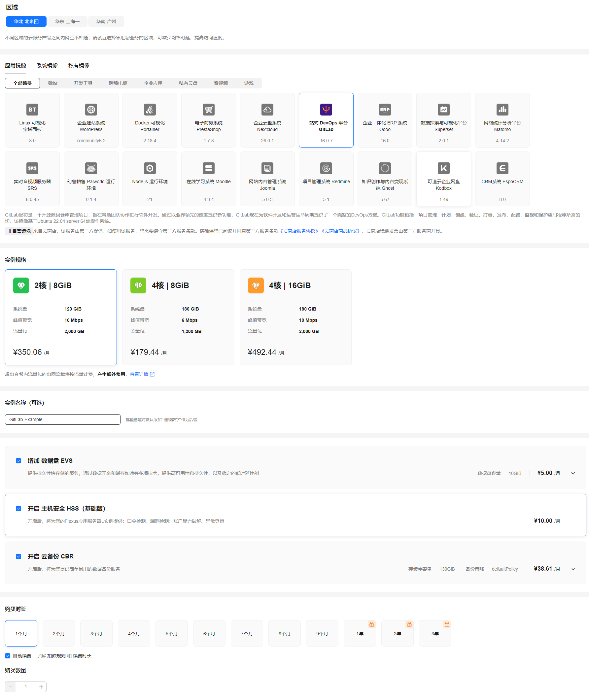Click the gem icon of 4核 8GiB spec
Screen dimensions: 589x700
pyautogui.click(x=138, y=285)
